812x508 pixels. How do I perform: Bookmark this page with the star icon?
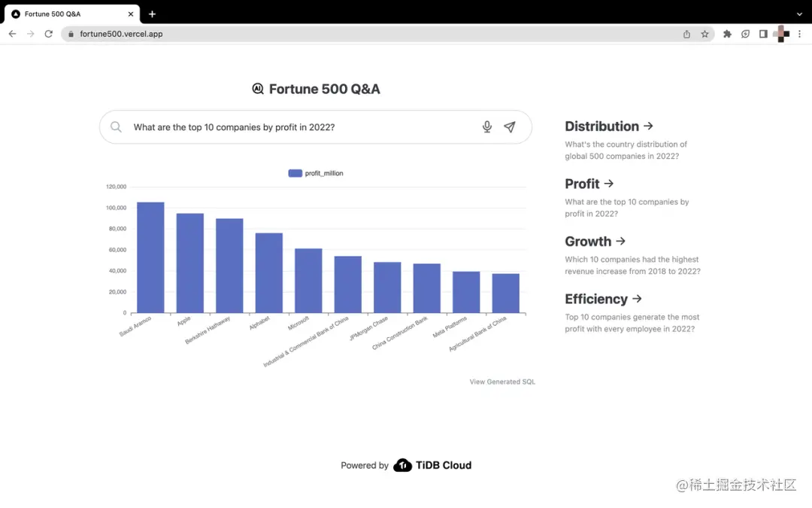pos(704,34)
